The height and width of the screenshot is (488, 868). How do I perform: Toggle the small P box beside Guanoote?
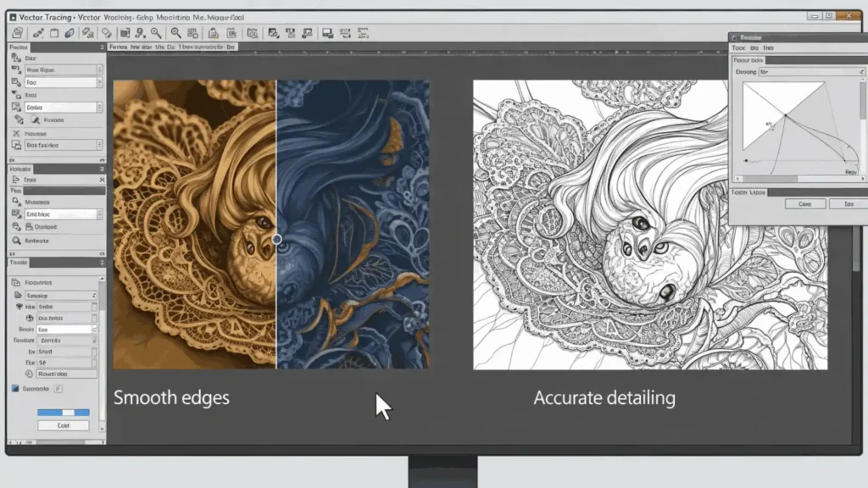coord(58,389)
